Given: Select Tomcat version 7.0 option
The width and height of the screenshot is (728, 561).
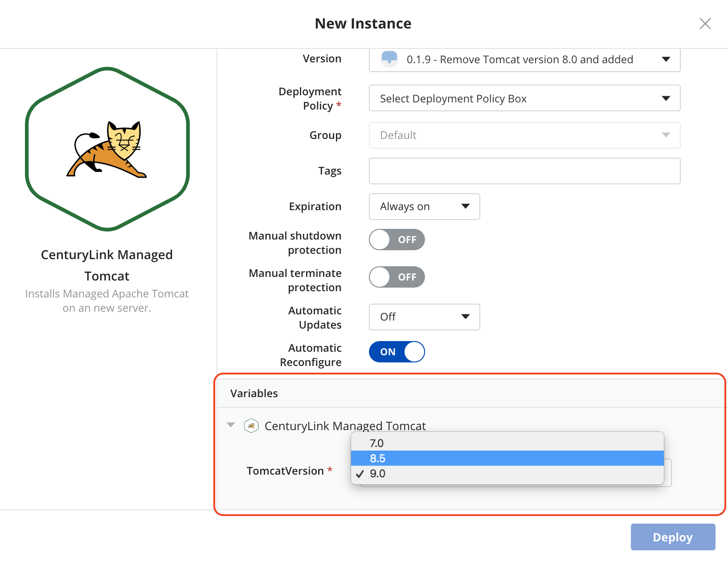Looking at the screenshot, I should [507, 443].
